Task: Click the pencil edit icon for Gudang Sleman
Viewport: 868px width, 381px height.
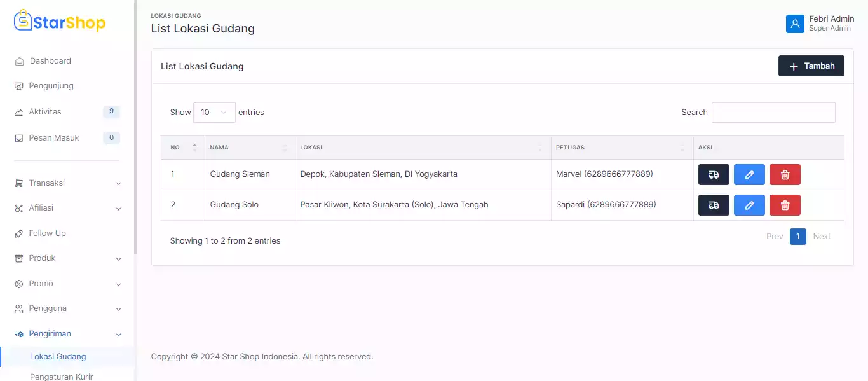Action: (749, 175)
